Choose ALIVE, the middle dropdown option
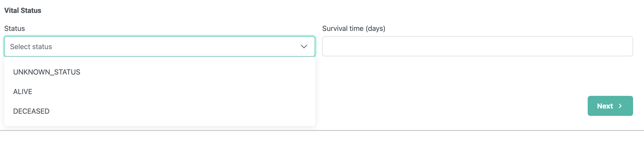The width and height of the screenshot is (644, 145). pos(23,91)
